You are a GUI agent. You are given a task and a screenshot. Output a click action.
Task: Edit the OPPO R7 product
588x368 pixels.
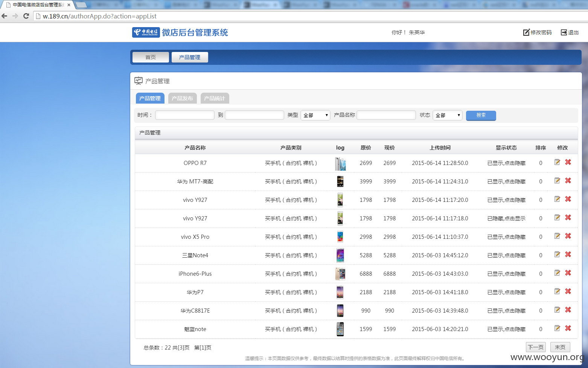click(557, 162)
